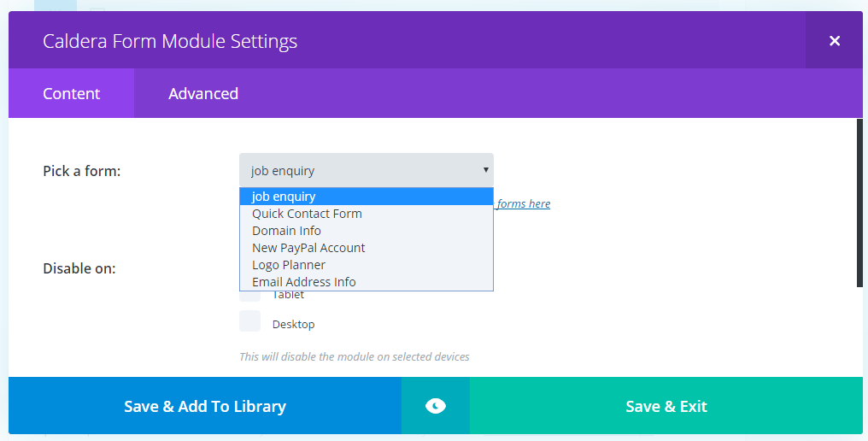Pick Logo Planner from the list
This screenshot has height=441, width=868.
367,265
